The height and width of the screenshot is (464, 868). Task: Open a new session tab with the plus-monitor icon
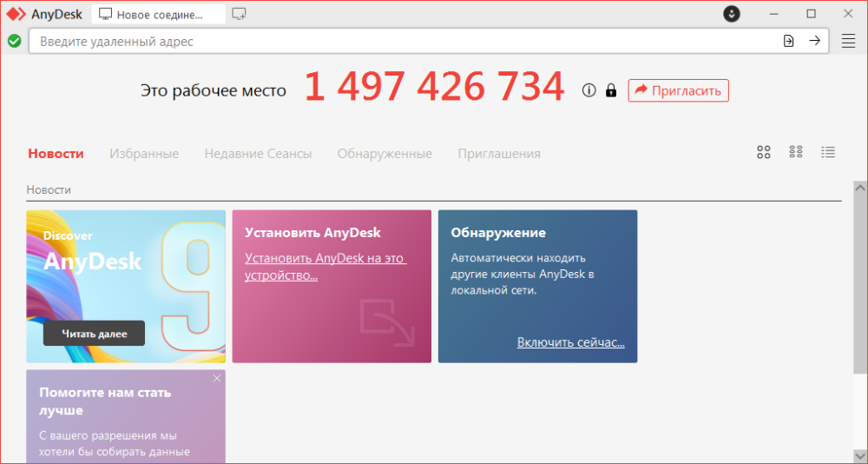[240, 14]
